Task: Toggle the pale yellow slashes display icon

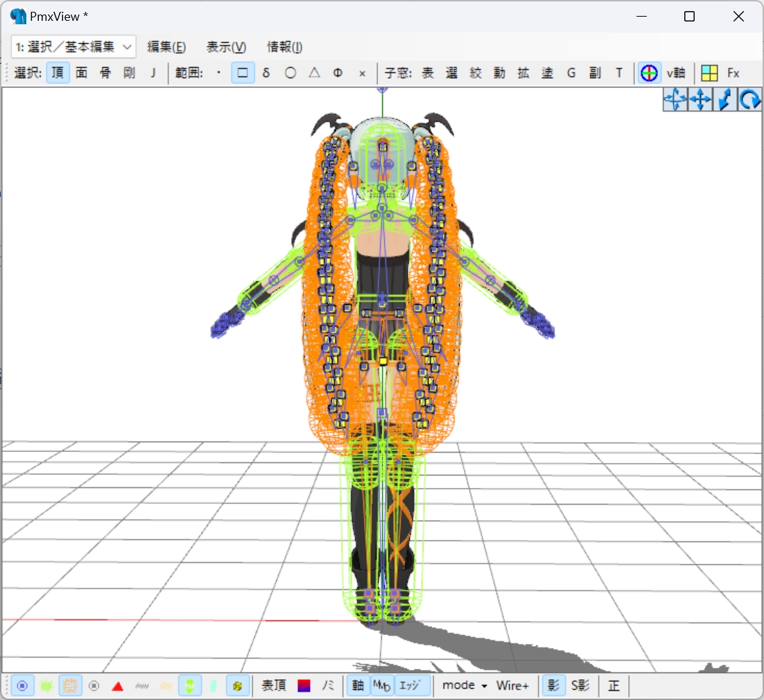Action: tap(166, 686)
